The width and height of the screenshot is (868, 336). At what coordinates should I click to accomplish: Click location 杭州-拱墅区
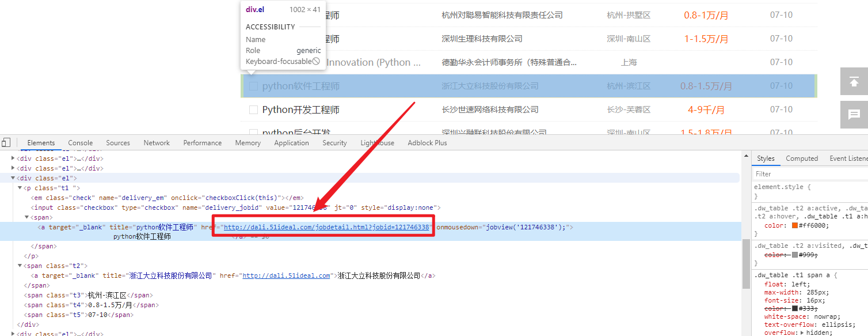pos(629,15)
